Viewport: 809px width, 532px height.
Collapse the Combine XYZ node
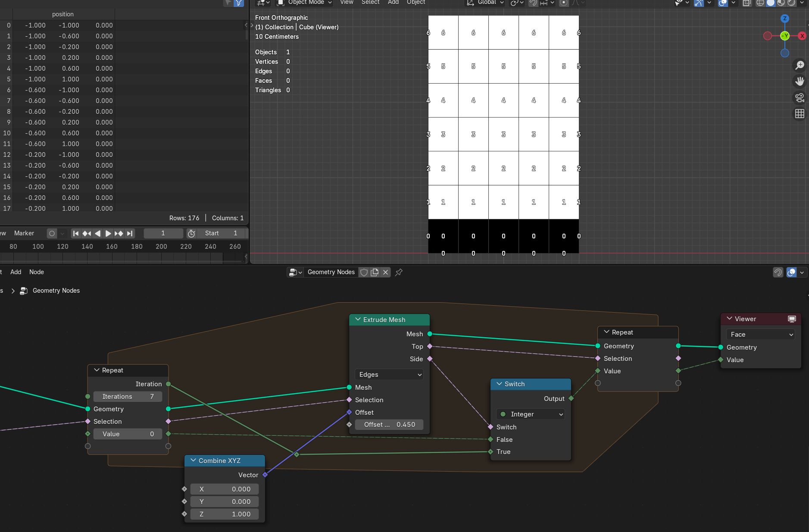[x=193, y=460]
